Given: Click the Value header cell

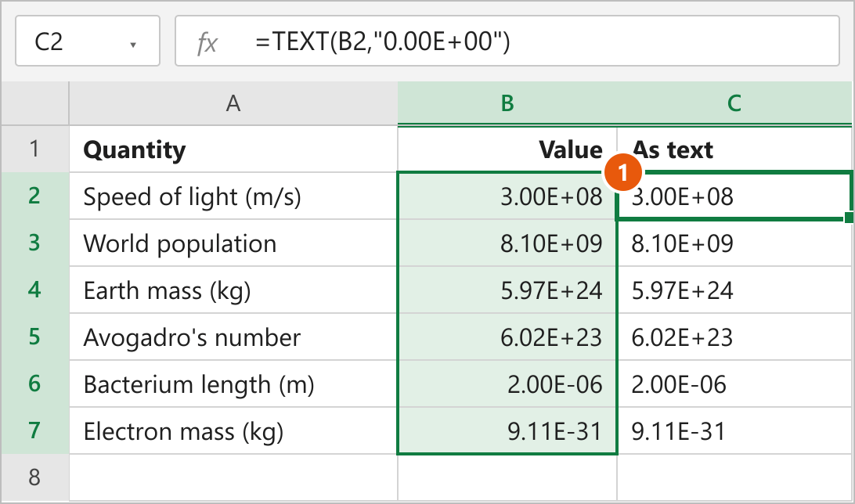Looking at the screenshot, I should click(x=507, y=149).
